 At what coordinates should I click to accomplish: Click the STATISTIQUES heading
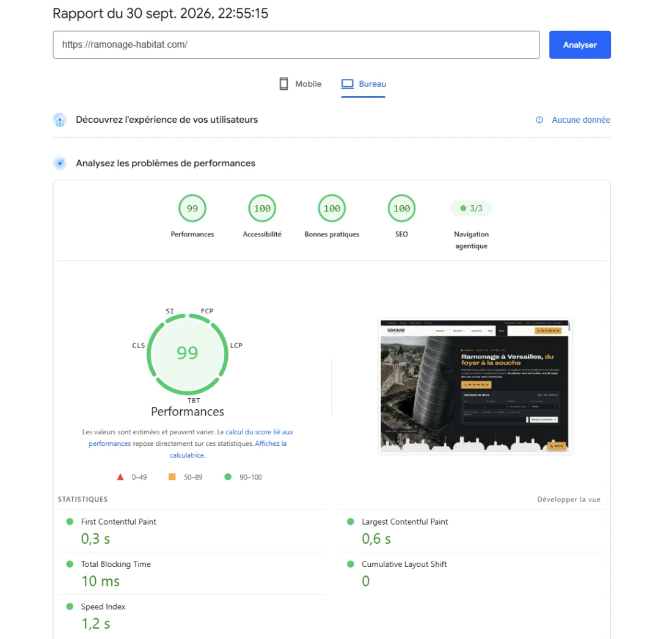point(82,500)
